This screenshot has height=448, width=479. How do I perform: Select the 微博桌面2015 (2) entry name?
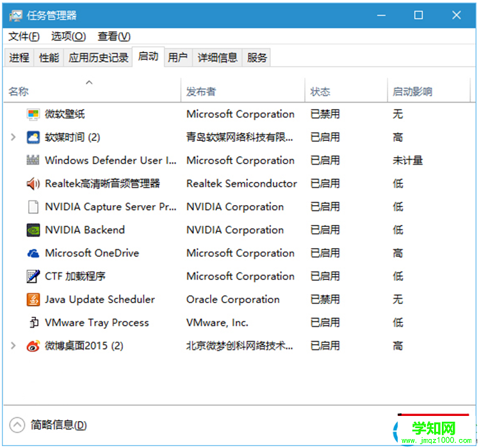click(84, 346)
